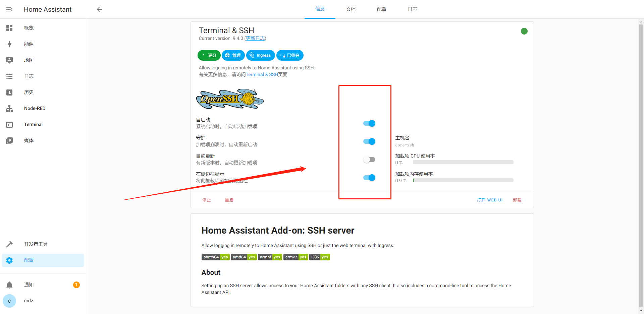The image size is (644, 314).
Task: Disable the start on boot toggle
Action: (x=369, y=123)
